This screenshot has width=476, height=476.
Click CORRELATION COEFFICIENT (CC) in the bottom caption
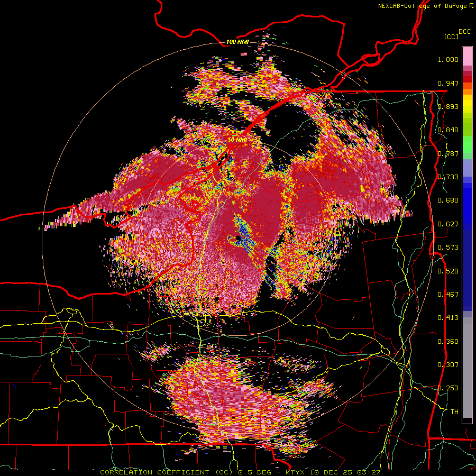(167, 472)
